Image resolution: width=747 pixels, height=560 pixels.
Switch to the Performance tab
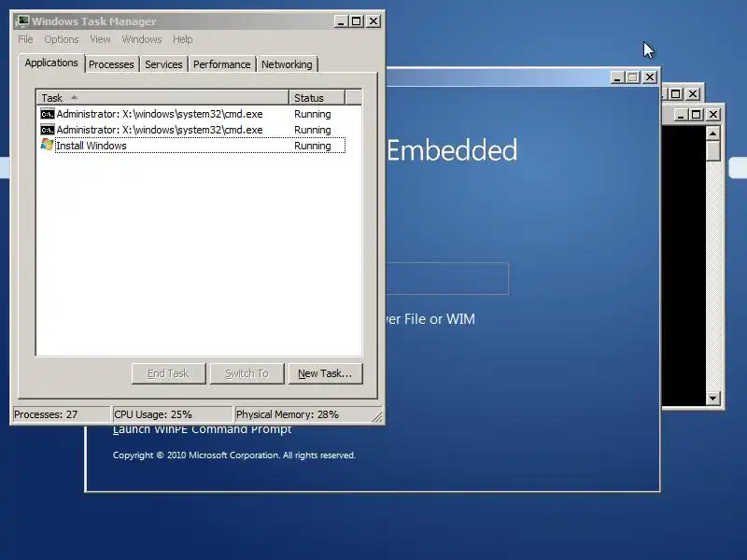click(221, 64)
